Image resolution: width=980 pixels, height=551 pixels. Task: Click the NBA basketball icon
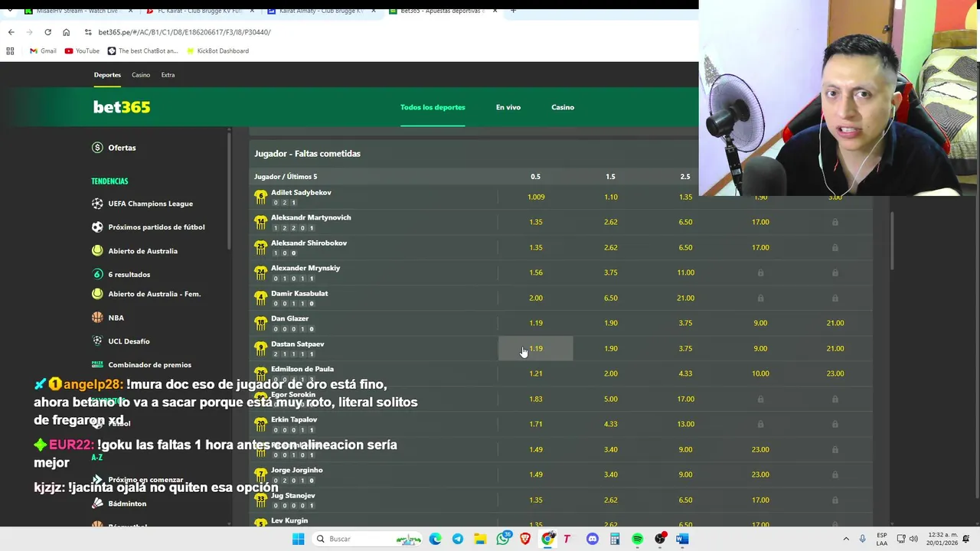(97, 318)
